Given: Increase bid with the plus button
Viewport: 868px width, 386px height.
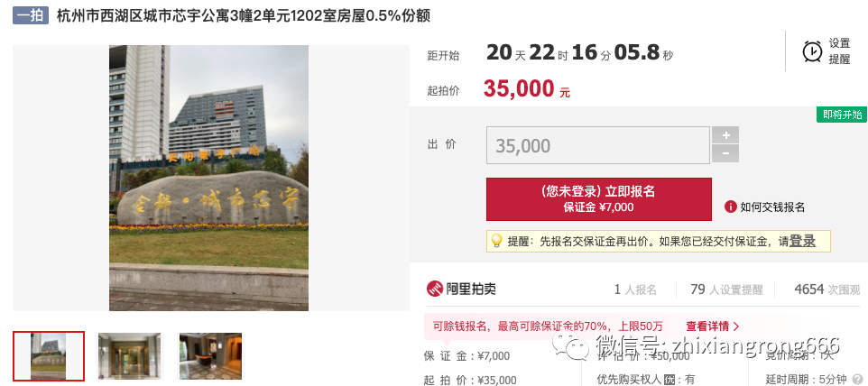Looking at the screenshot, I should pos(725,135).
